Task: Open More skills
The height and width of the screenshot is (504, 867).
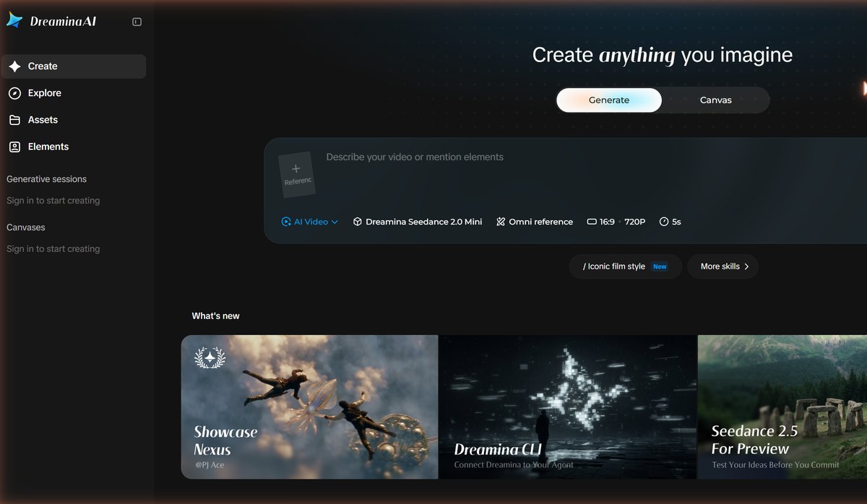Action: 723,266
